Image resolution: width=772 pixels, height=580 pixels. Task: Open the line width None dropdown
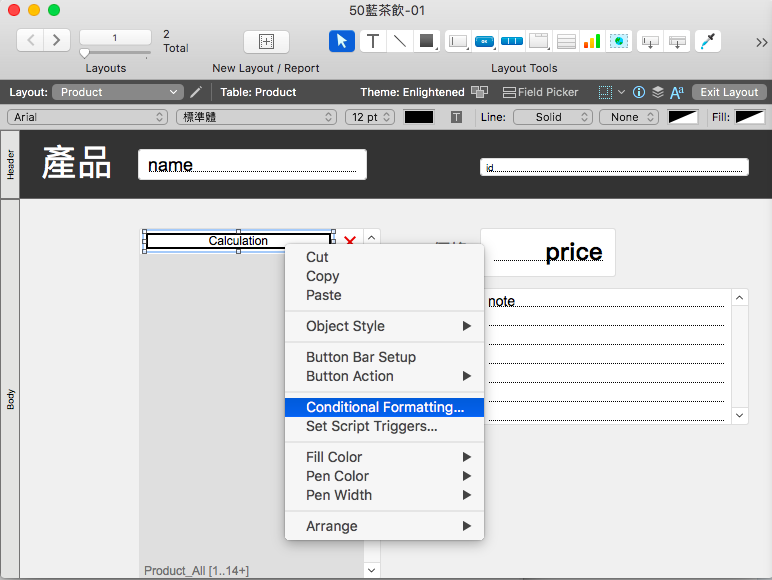click(x=629, y=117)
